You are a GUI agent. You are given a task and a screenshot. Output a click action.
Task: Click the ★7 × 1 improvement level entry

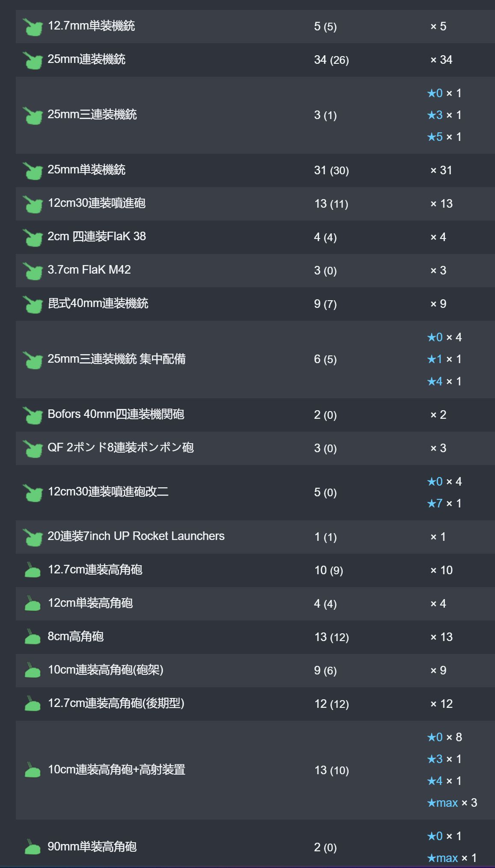click(444, 504)
